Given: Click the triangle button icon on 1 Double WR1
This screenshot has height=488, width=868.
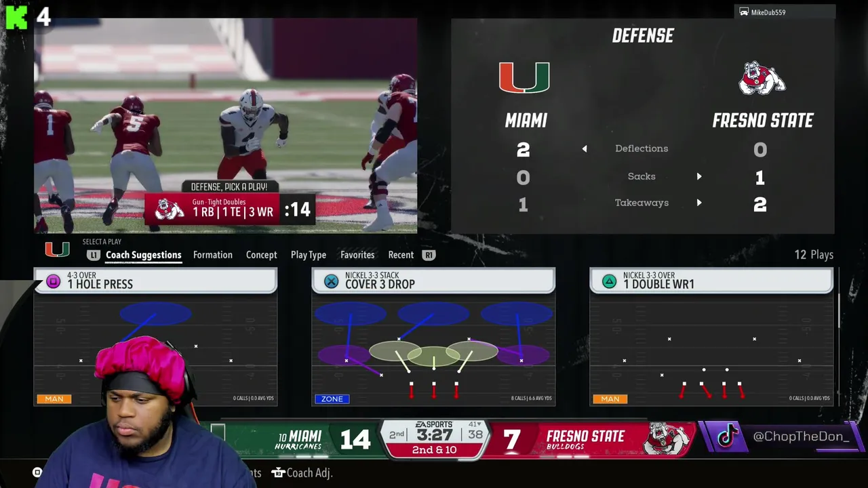Looking at the screenshot, I should click(x=609, y=282).
